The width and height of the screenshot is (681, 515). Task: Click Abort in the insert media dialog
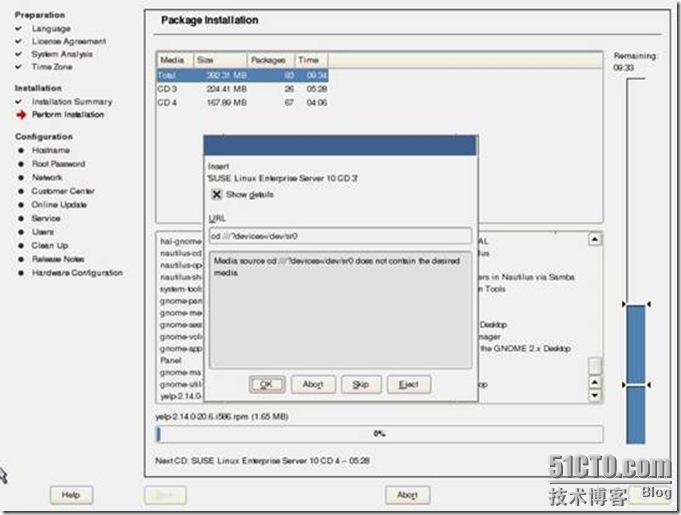pos(313,384)
